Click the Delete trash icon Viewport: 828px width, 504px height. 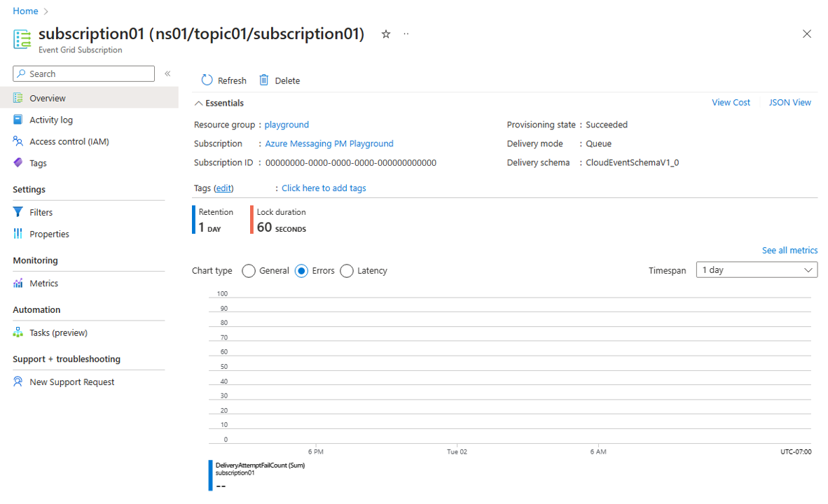click(x=263, y=80)
